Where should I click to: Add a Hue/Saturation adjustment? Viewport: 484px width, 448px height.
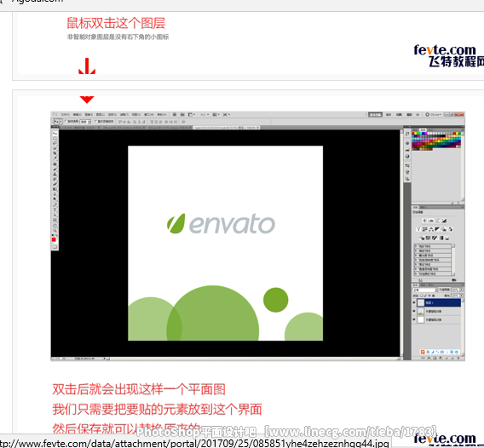[424, 229]
